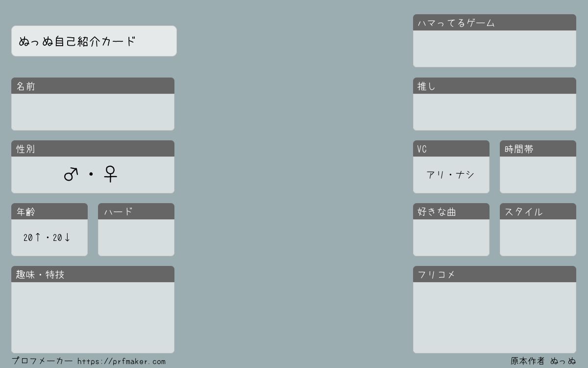
Task: Select the female ♀ symbol
Action: click(x=111, y=174)
